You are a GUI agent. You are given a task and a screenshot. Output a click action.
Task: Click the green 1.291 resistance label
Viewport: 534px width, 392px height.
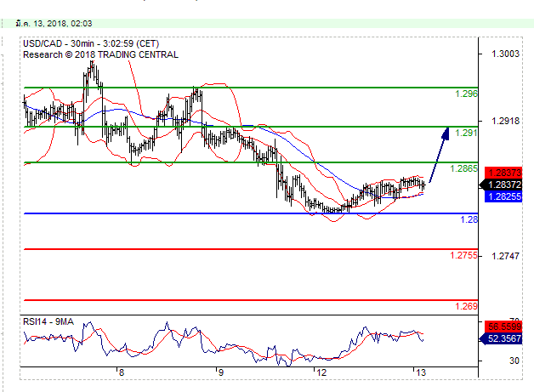(x=466, y=133)
